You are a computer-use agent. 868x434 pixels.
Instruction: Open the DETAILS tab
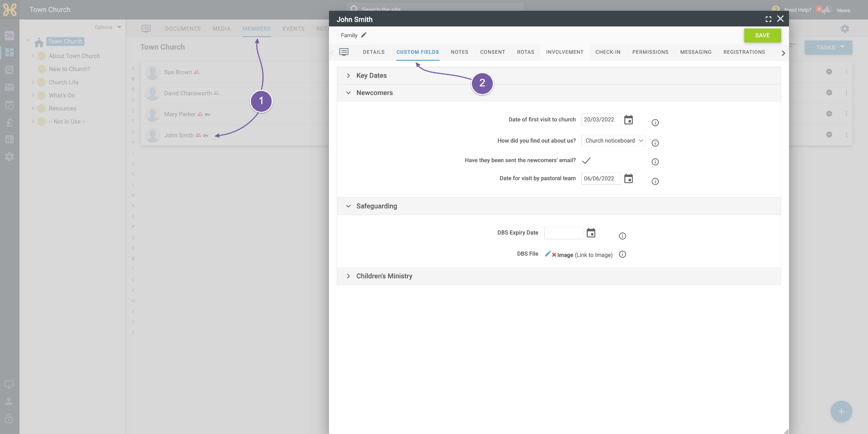[374, 52]
